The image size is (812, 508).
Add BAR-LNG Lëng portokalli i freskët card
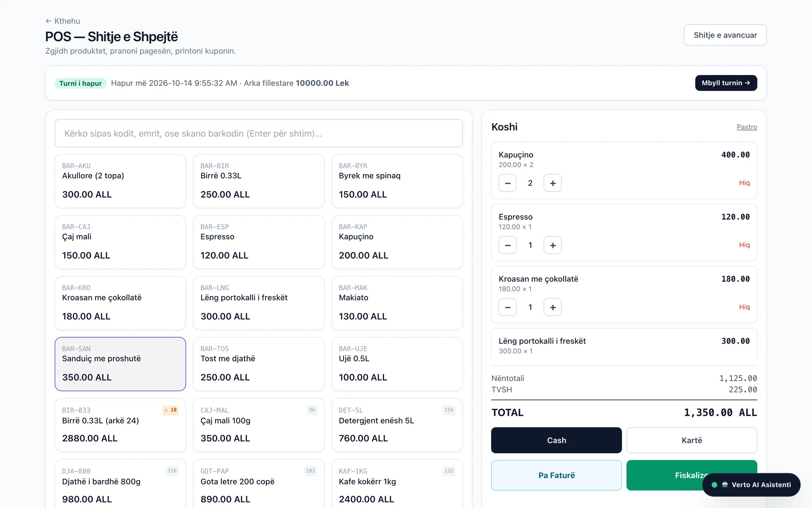[x=259, y=303]
